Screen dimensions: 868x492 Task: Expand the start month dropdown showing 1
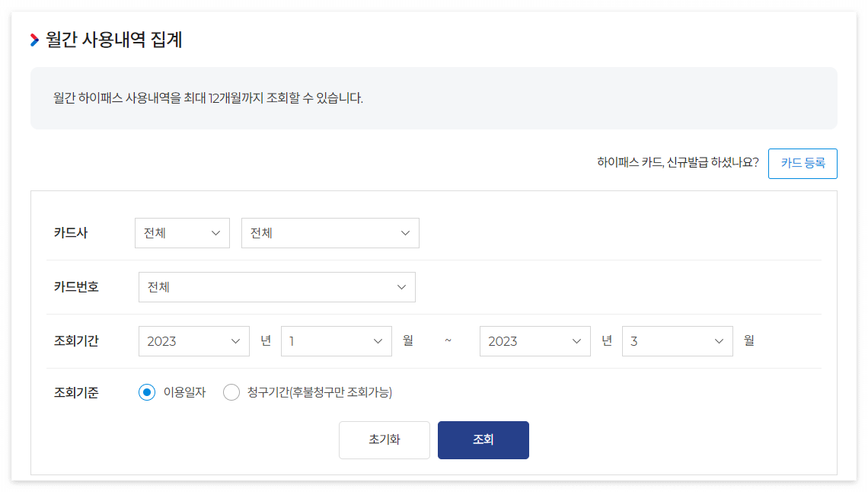coord(337,340)
